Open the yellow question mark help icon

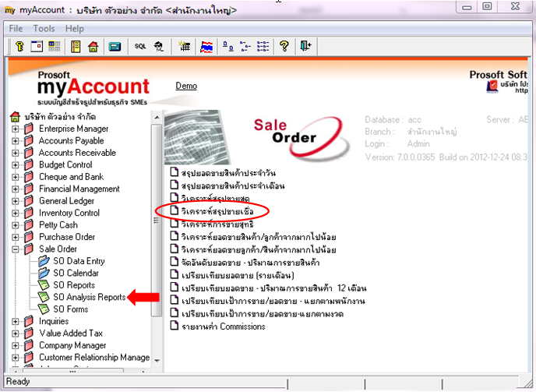pos(284,46)
